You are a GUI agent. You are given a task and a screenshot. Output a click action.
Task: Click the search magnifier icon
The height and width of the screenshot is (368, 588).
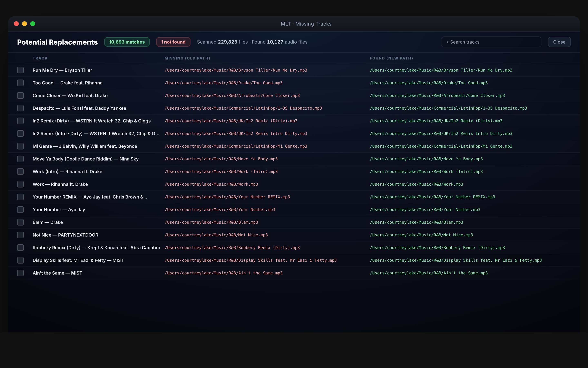[447, 42]
